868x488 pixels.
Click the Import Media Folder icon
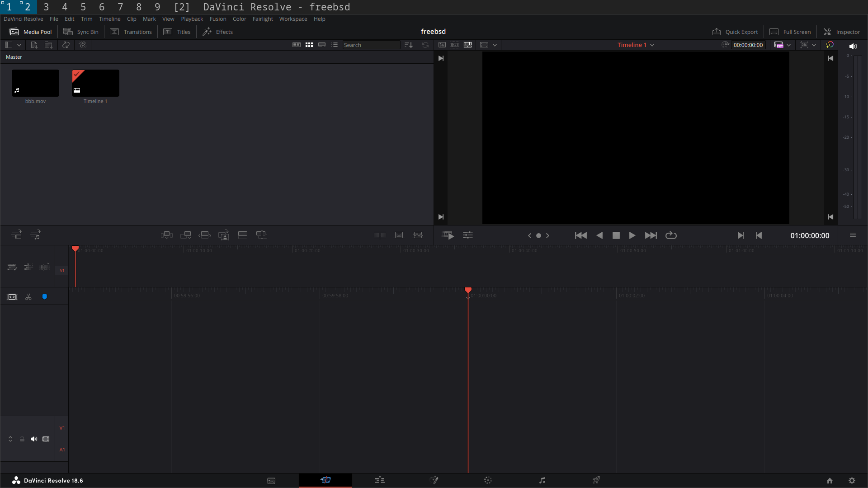(x=48, y=45)
